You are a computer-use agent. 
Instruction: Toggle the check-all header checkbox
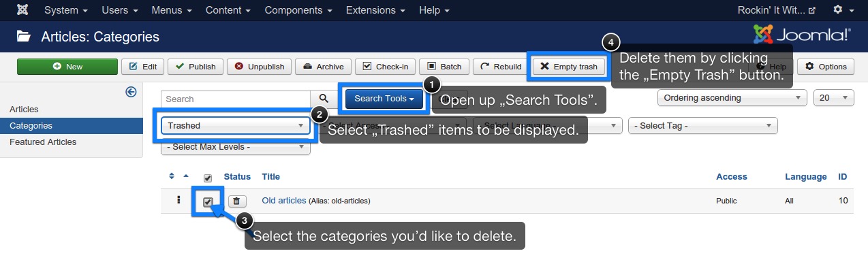point(208,178)
